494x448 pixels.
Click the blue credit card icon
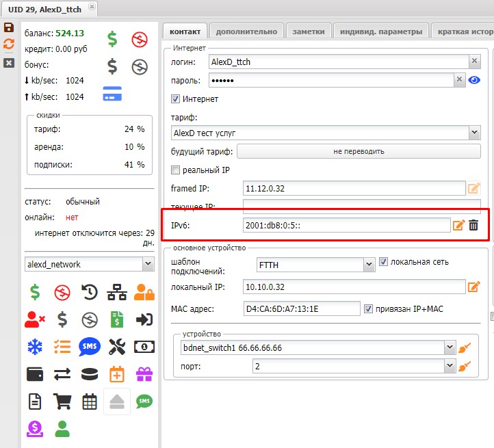[x=112, y=94]
